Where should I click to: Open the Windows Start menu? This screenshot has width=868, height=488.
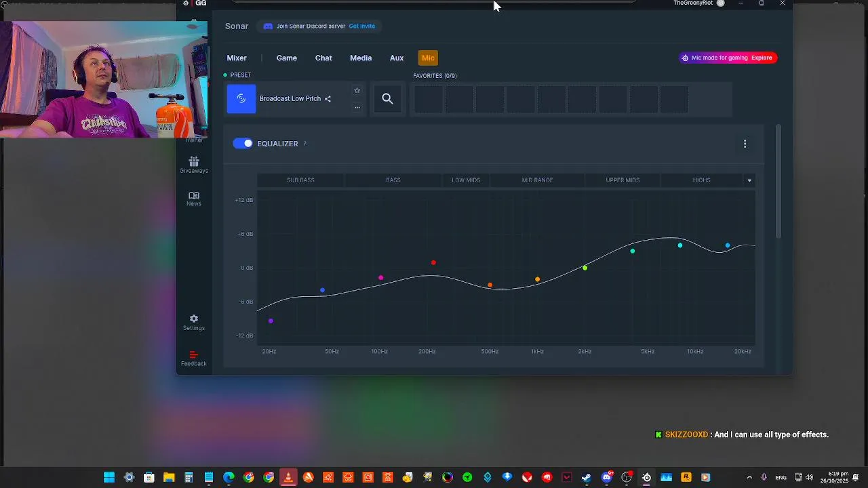point(109,478)
